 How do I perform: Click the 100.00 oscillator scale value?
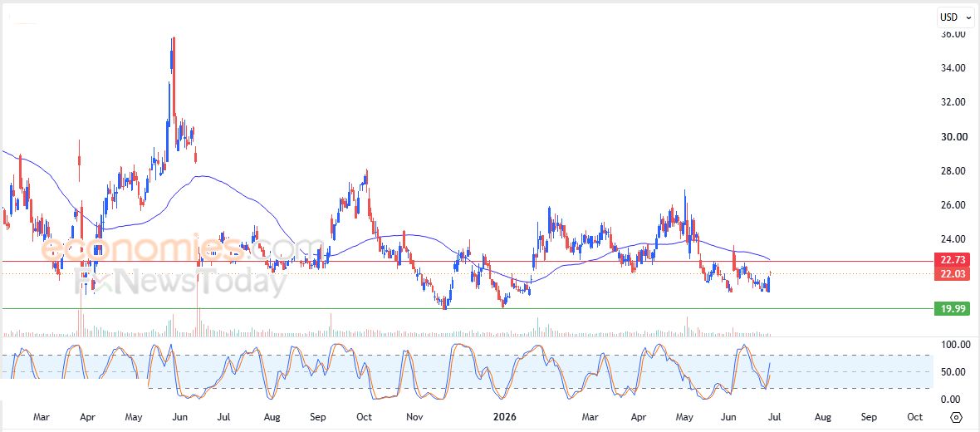pos(954,345)
